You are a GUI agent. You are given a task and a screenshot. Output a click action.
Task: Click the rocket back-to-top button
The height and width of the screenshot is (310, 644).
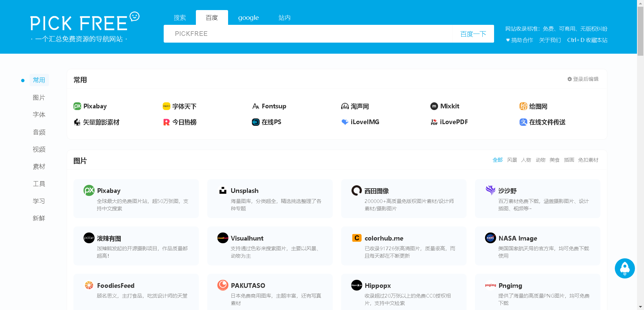(625, 268)
